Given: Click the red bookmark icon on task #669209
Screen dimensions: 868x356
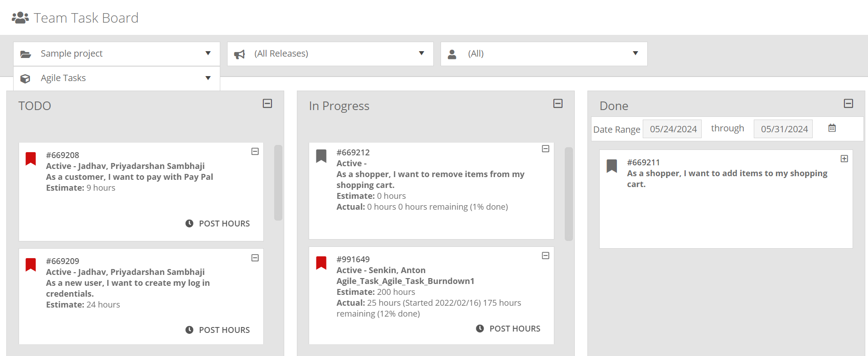Looking at the screenshot, I should [x=31, y=265].
